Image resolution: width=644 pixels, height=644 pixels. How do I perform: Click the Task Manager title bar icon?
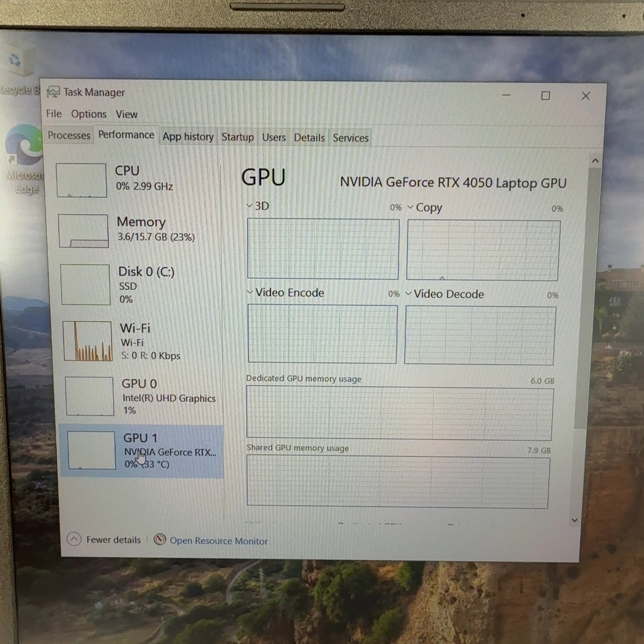coord(53,92)
